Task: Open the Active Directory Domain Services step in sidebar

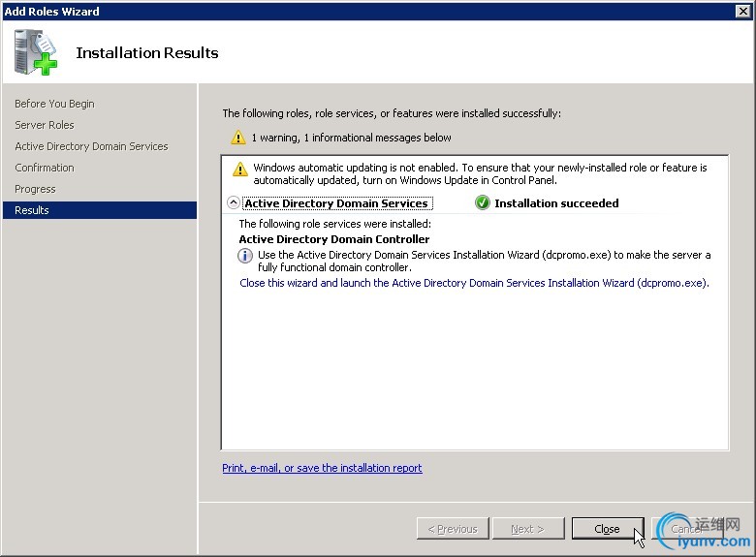Action: 91,146
